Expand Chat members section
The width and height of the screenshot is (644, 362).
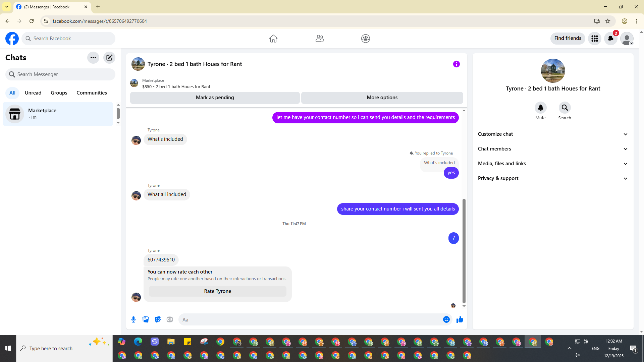[553, 149]
